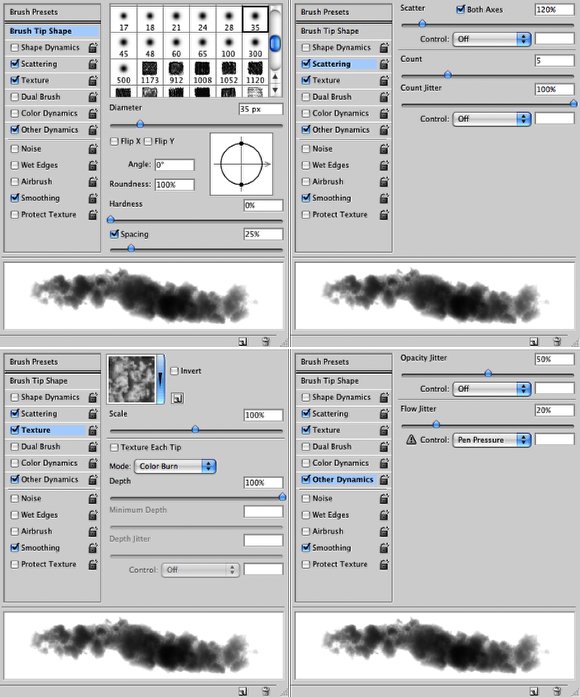The height and width of the screenshot is (697, 580).
Task: Check the Invert texture checkbox
Action: (175, 371)
